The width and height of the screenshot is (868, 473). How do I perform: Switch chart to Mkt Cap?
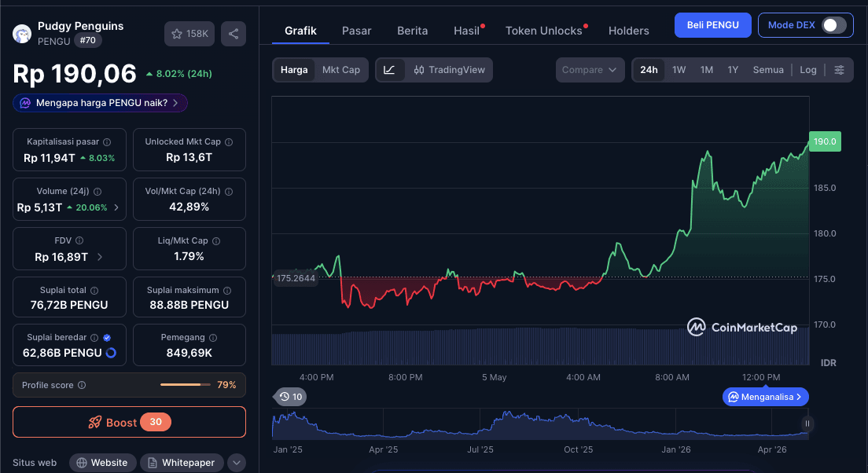coord(341,70)
